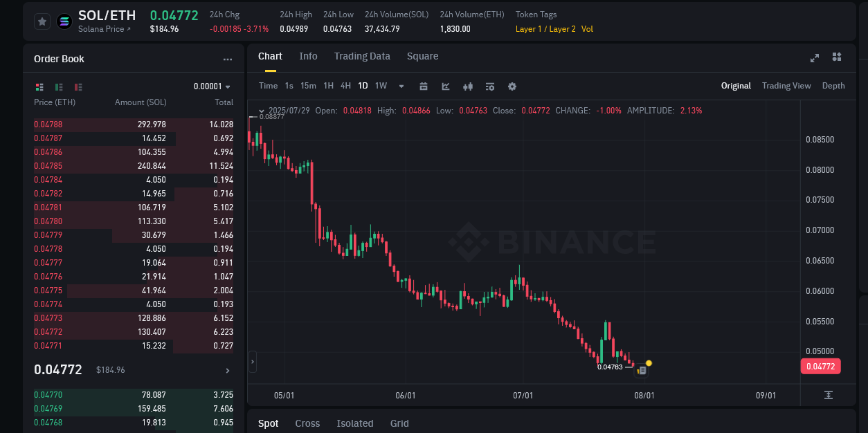Click the 24h Volume(SOL) value 37,434.79
Viewport: 868px width, 433px height.
(x=382, y=29)
